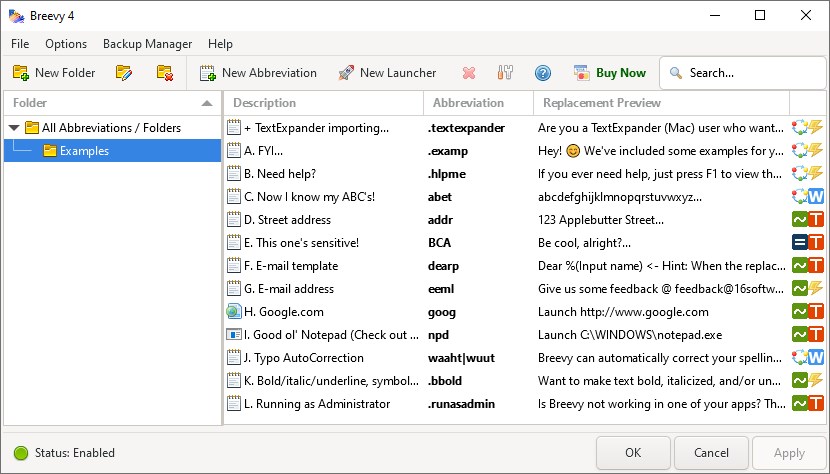
Task: Click the notepad icon of A. FYI row
Action: tap(233, 151)
